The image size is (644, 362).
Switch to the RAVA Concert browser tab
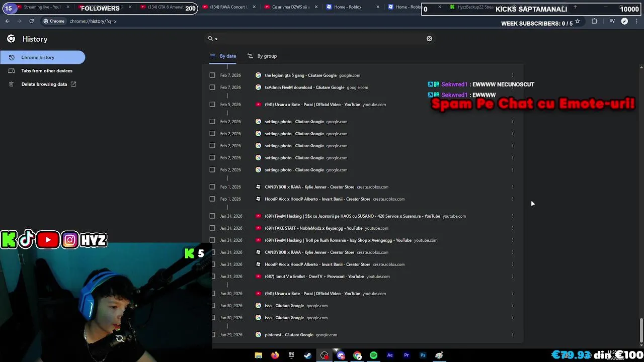tap(229, 7)
